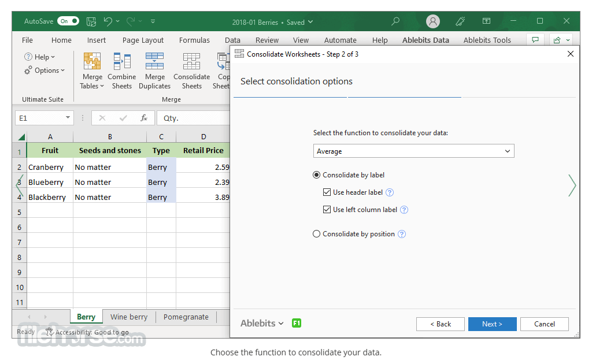Image resolution: width=592 pixels, height=364 pixels.
Task: Click the Search magnifier icon
Action: click(x=395, y=21)
